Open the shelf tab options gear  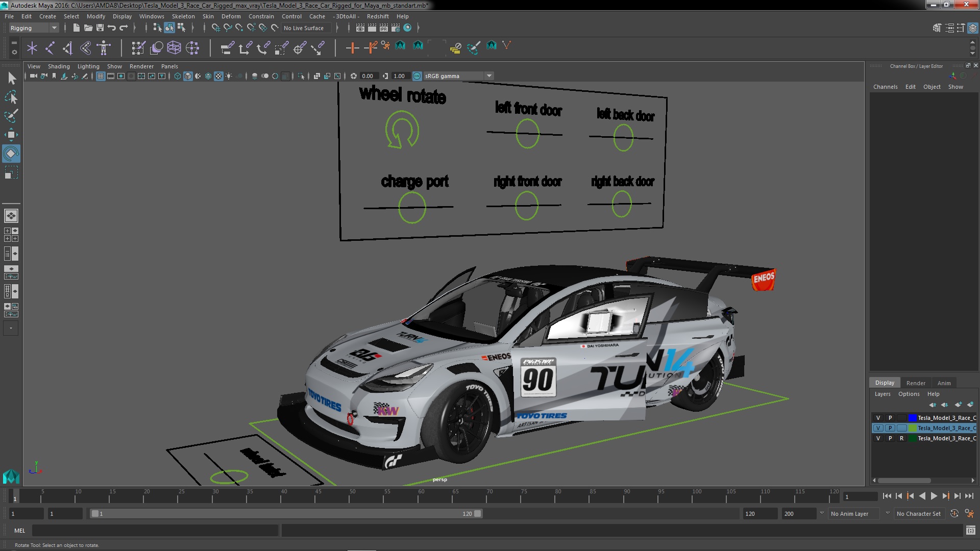14,52
